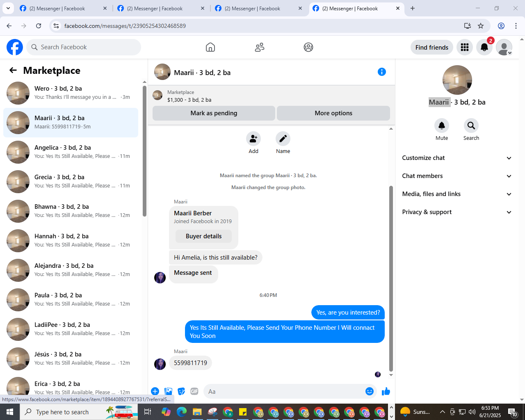525x420 pixels.
Task: View site information icon in address bar
Action: click(56, 26)
